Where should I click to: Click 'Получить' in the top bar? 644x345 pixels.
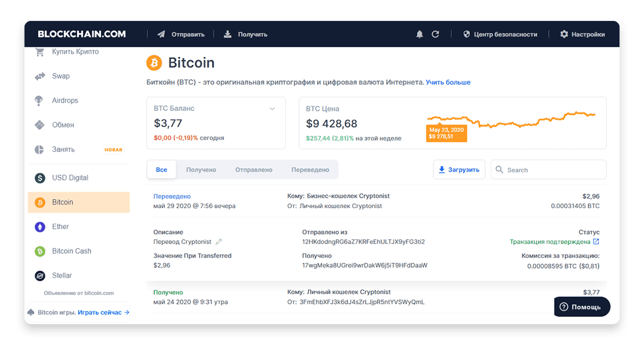tap(252, 34)
